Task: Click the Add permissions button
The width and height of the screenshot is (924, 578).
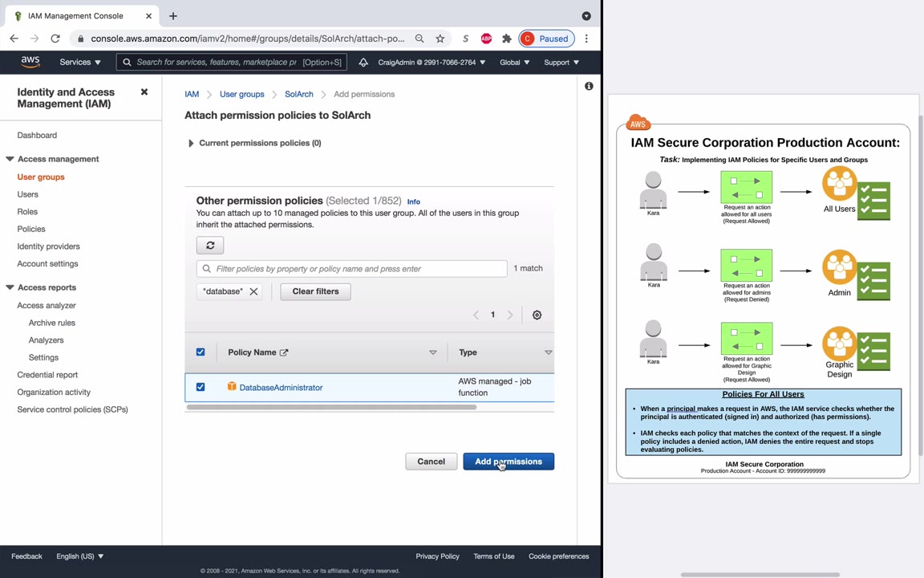Action: point(509,462)
